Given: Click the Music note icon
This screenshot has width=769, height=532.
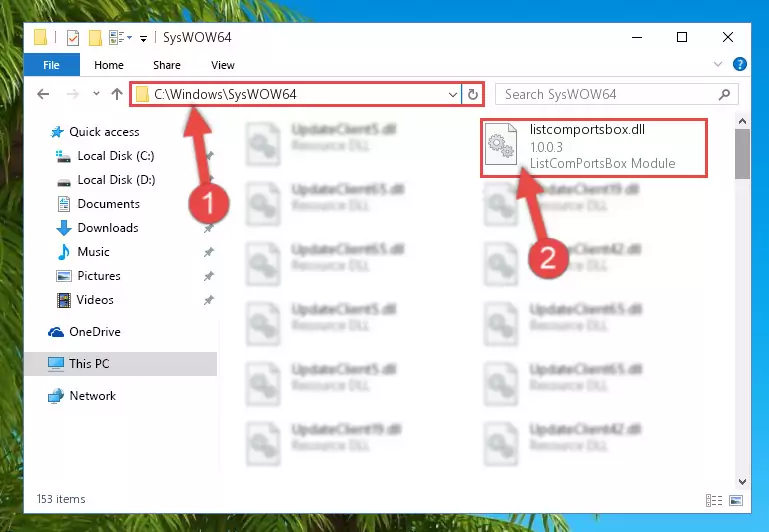Looking at the screenshot, I should point(64,252).
